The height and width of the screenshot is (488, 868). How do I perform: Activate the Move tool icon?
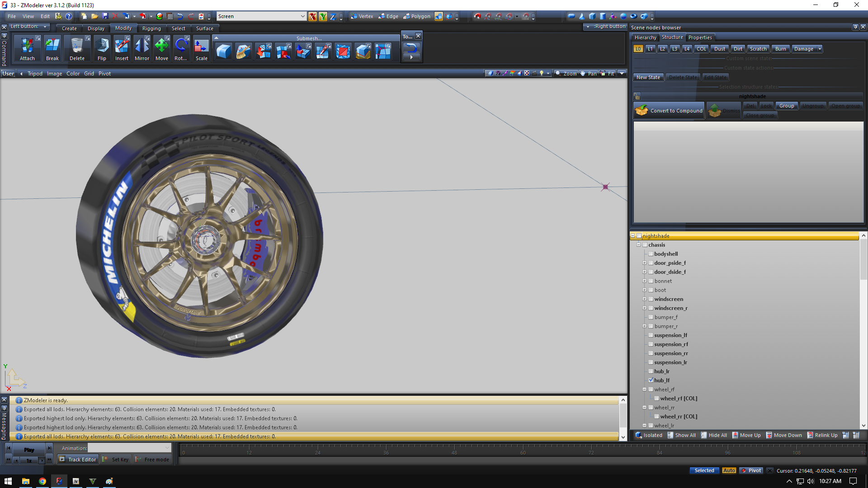161,48
